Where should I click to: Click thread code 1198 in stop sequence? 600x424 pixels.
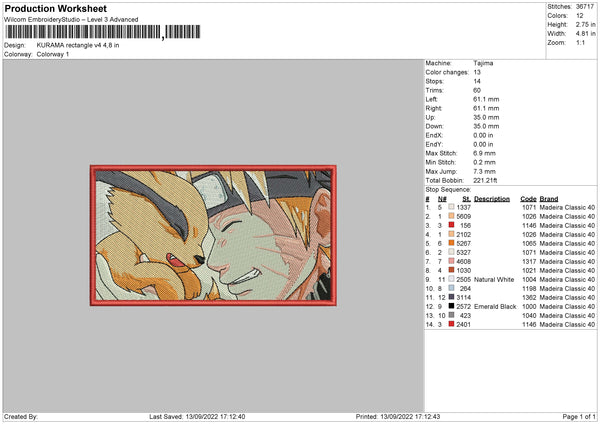coord(529,289)
